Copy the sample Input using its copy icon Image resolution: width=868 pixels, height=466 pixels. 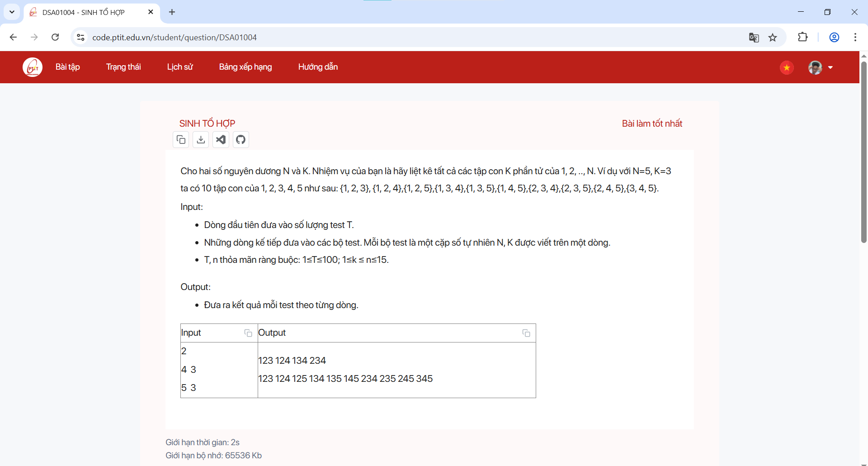248,333
